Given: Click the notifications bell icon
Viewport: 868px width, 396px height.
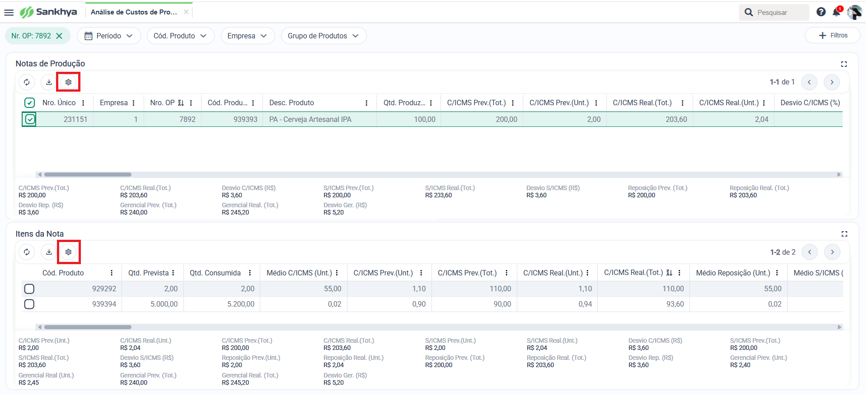Looking at the screenshot, I should [837, 12].
